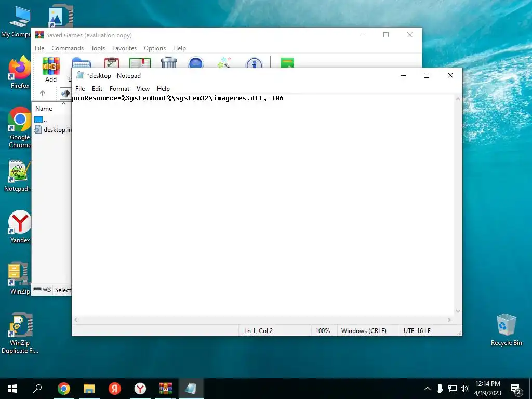This screenshot has height=399, width=532.
Task: Select the Recycle Bin desktop icon
Action: pyautogui.click(x=506, y=330)
